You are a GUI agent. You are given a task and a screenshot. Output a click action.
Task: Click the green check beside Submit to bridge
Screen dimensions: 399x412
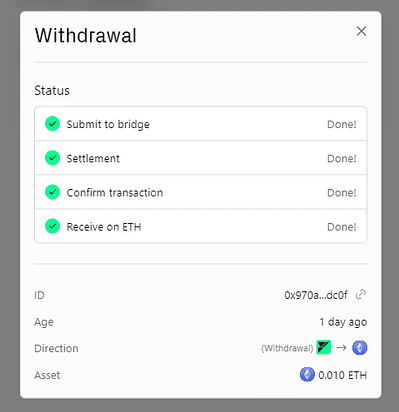coord(52,124)
